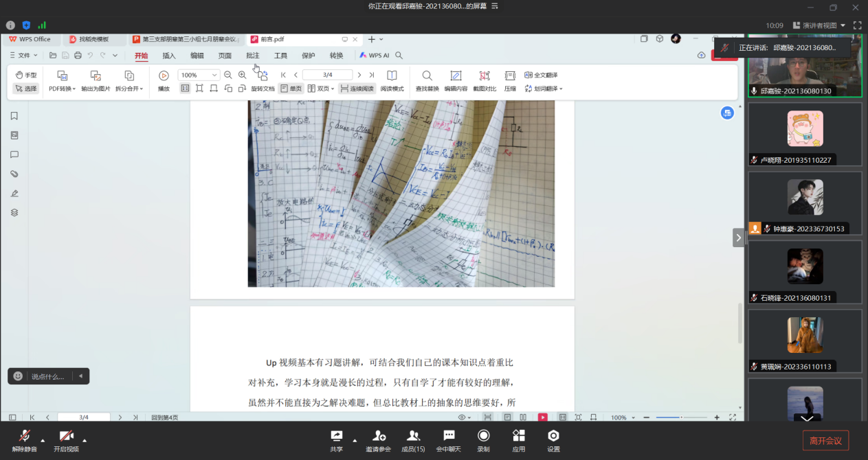Screen dimensions: 868x460
Task: Select 手型 hand tool
Action: tap(26, 75)
